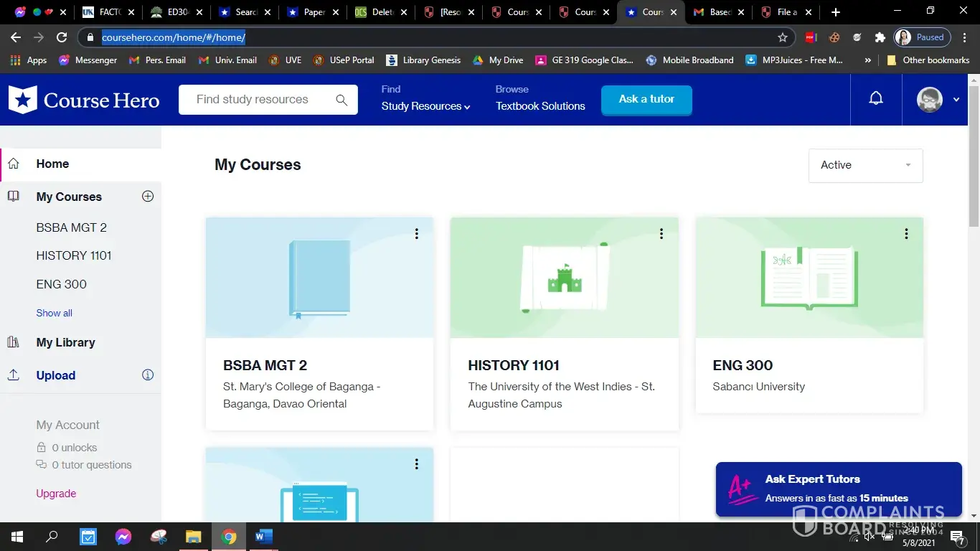The height and width of the screenshot is (551, 980).
Task: Go to Home in the sidebar
Action: 52,164
